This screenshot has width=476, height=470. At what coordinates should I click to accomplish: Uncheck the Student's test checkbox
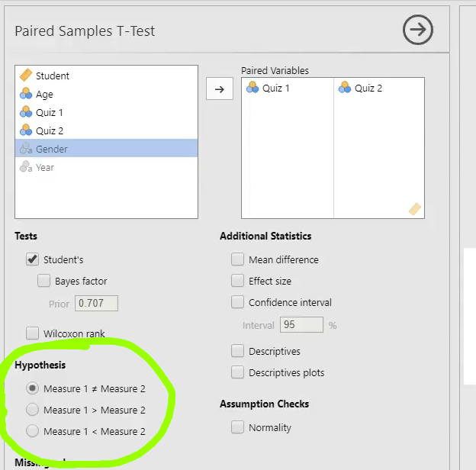32,259
